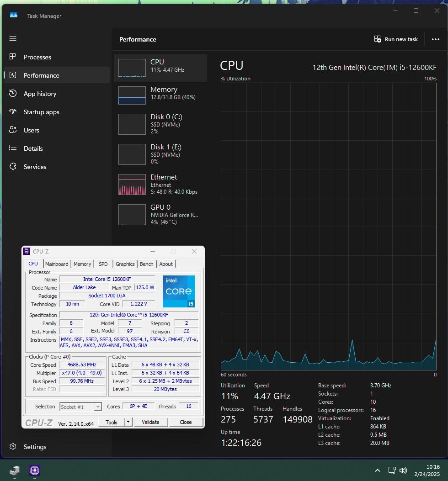Screen dimensions: 448x481
Task: Open the Details page
Action: coord(57,148)
